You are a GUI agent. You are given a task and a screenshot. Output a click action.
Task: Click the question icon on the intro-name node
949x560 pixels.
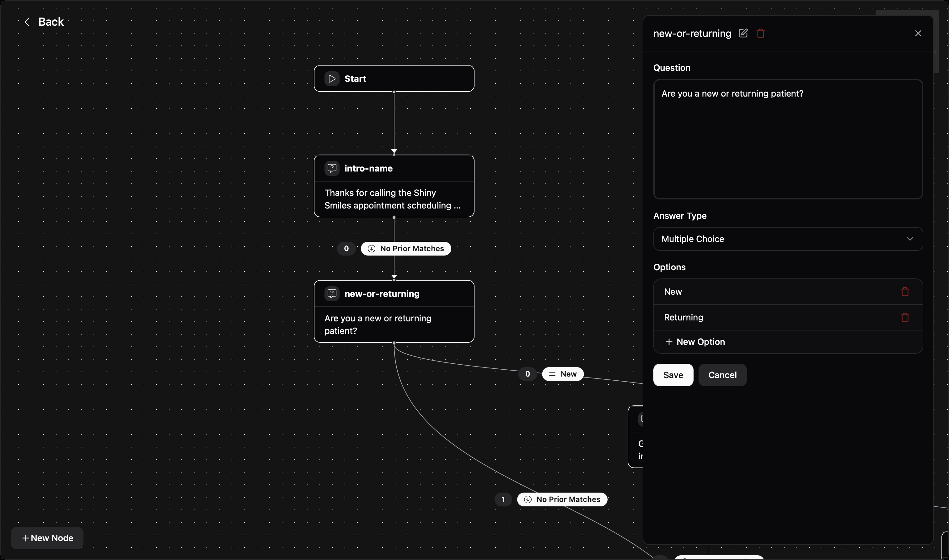coord(332,168)
